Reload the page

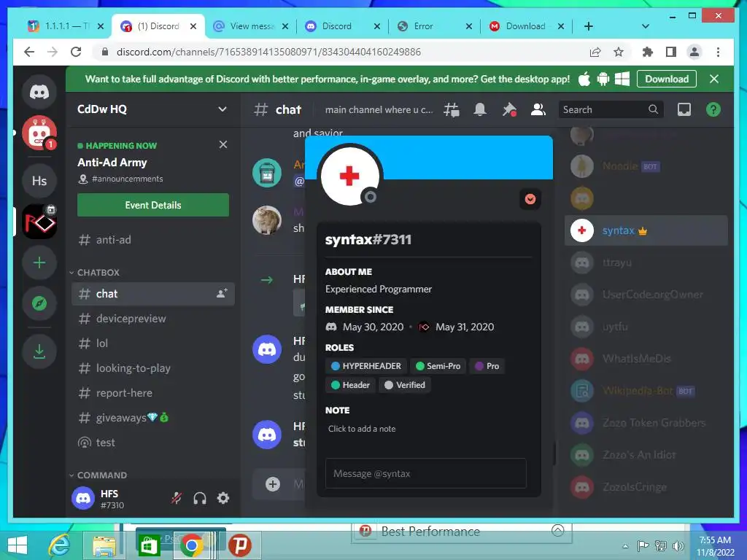point(76,52)
